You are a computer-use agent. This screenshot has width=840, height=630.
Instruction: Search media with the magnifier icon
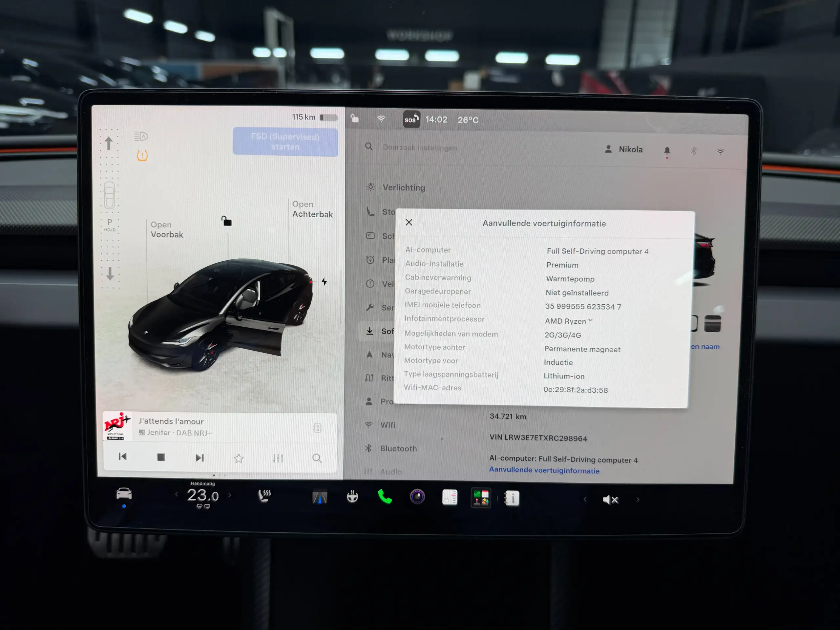coord(317,458)
